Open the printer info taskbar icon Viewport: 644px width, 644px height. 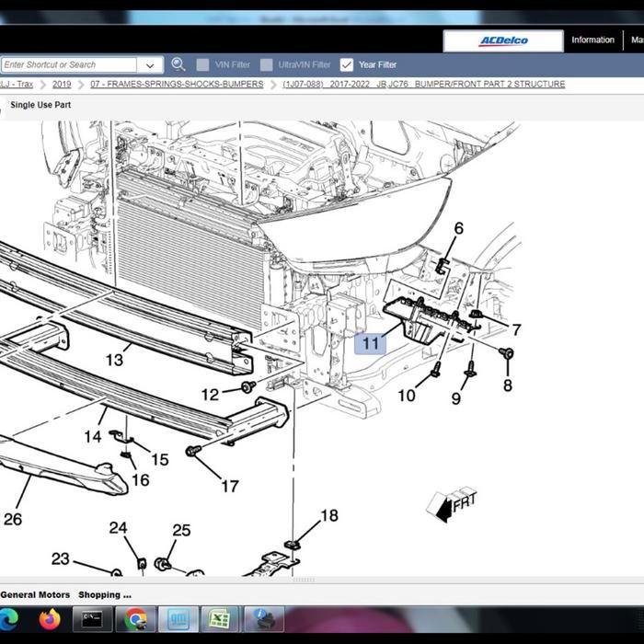click(x=263, y=619)
